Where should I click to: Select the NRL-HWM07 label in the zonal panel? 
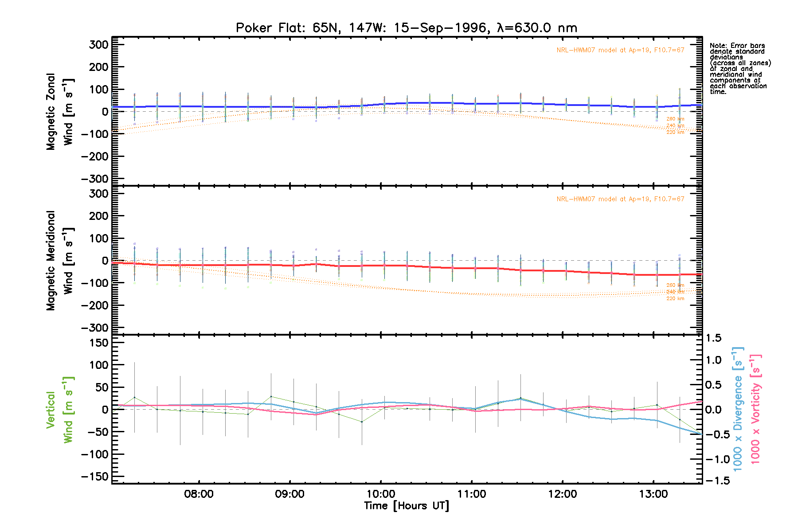[620, 50]
